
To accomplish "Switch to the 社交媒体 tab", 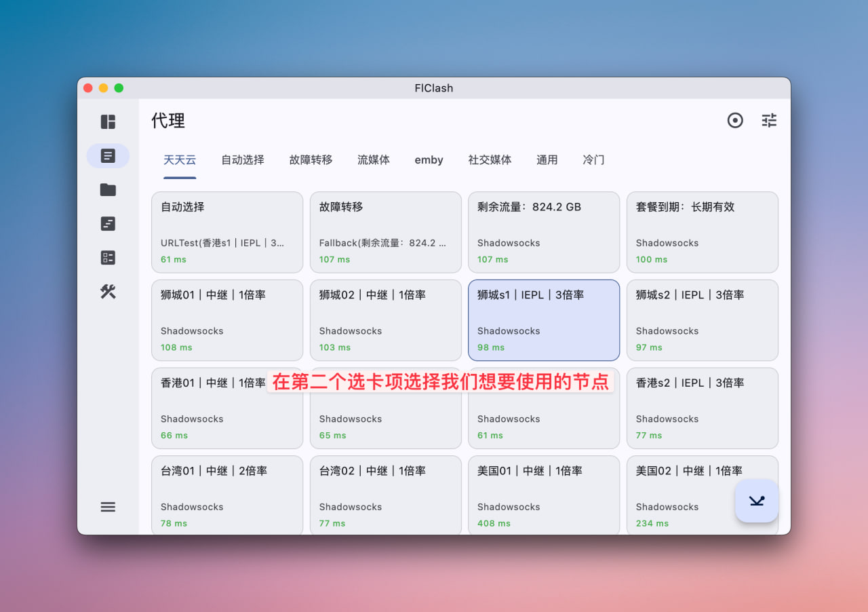I will (x=490, y=160).
